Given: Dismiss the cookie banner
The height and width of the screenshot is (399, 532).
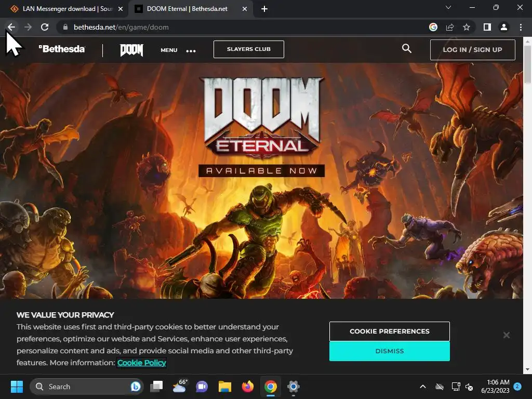Looking at the screenshot, I should pyautogui.click(x=390, y=351).
